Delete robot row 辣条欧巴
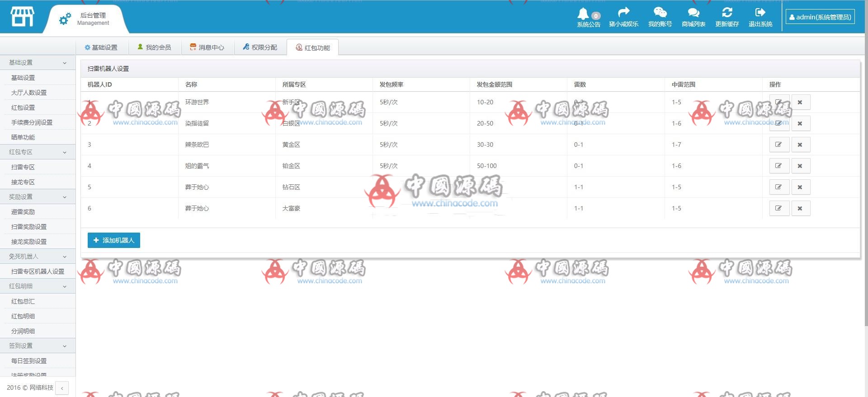The height and width of the screenshot is (397, 868). pyautogui.click(x=800, y=145)
